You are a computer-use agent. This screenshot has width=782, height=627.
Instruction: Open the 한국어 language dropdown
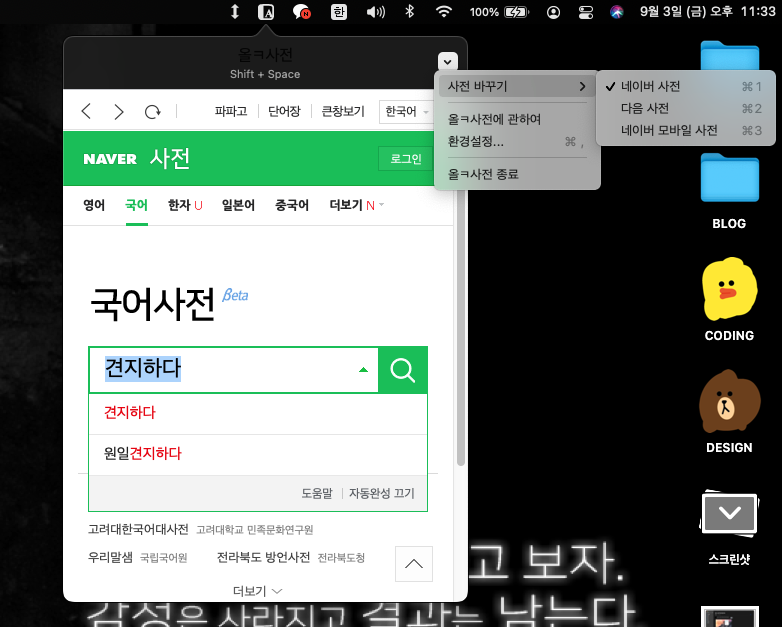406,111
